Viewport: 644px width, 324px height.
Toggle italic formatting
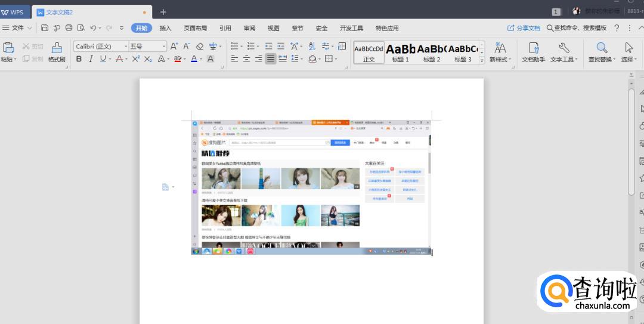coord(91,58)
